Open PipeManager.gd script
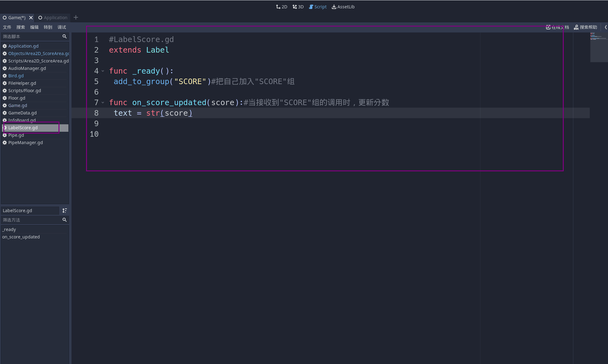 pos(25,143)
